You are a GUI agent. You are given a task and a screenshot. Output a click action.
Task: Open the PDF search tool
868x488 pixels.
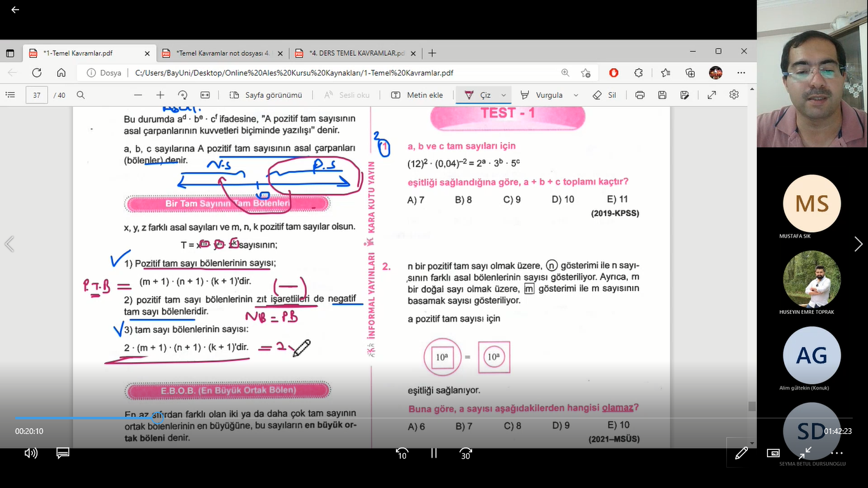tap(81, 95)
